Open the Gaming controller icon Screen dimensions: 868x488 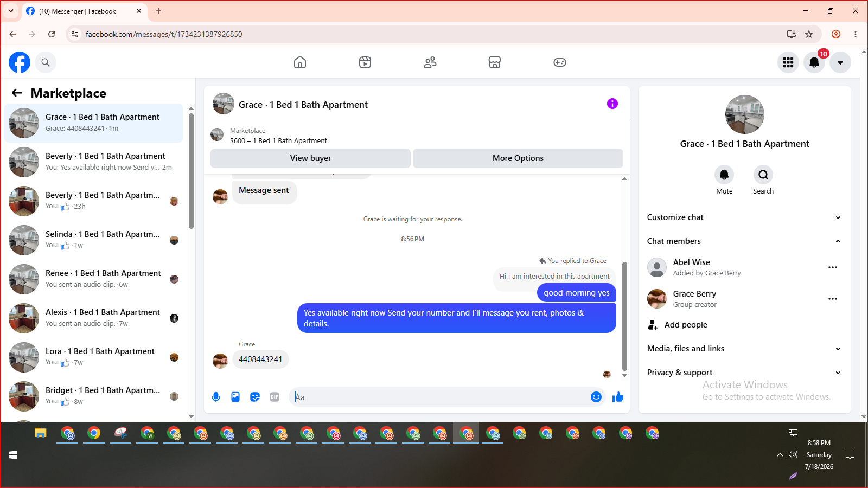coord(560,62)
